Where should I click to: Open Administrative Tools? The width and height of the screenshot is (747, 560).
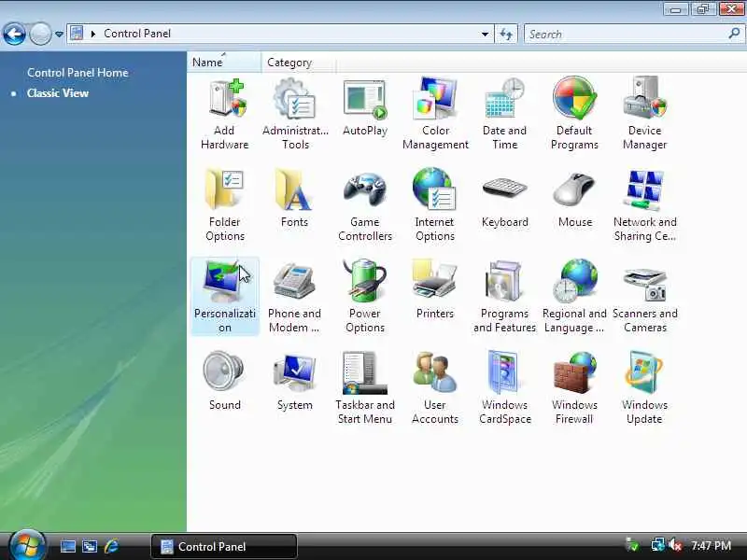click(295, 113)
